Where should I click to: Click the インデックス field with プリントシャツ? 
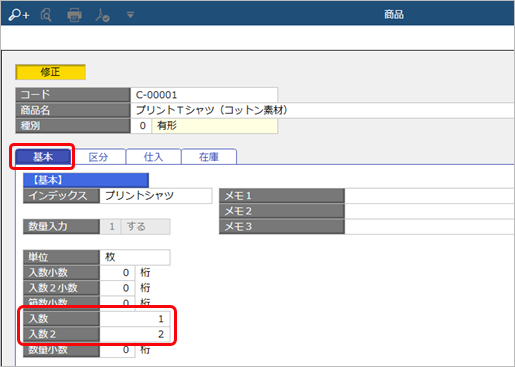pos(156,196)
